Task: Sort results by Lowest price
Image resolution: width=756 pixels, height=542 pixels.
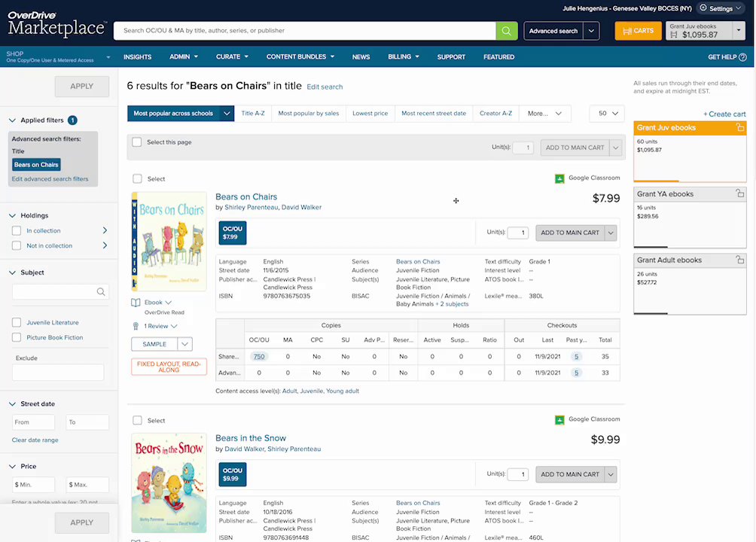Action: pyautogui.click(x=370, y=114)
